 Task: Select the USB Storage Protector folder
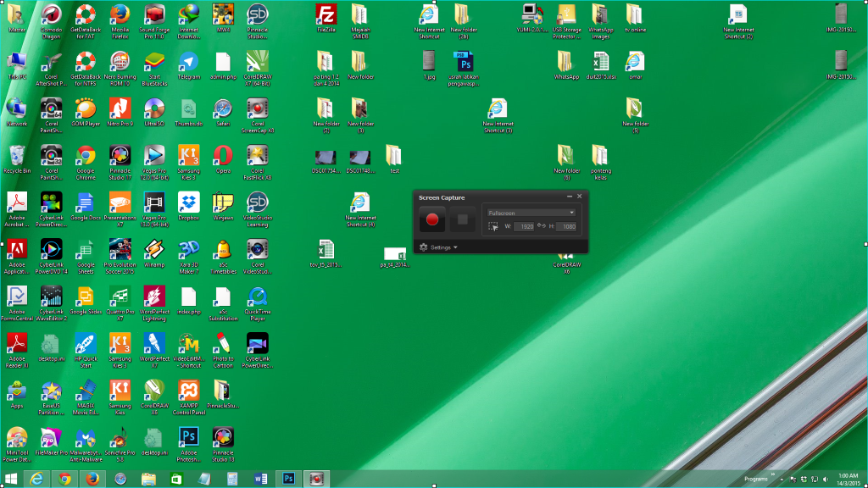(566, 21)
